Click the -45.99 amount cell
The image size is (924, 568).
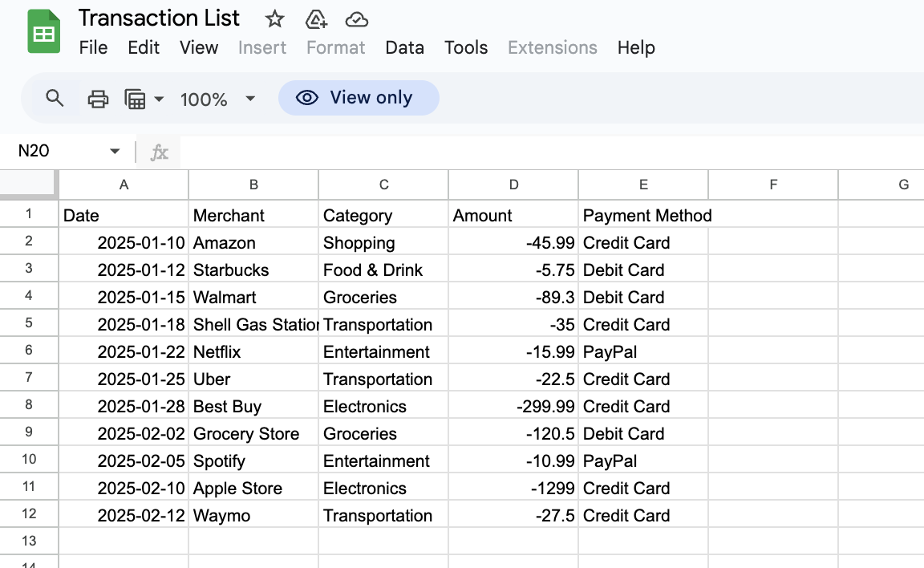513,242
